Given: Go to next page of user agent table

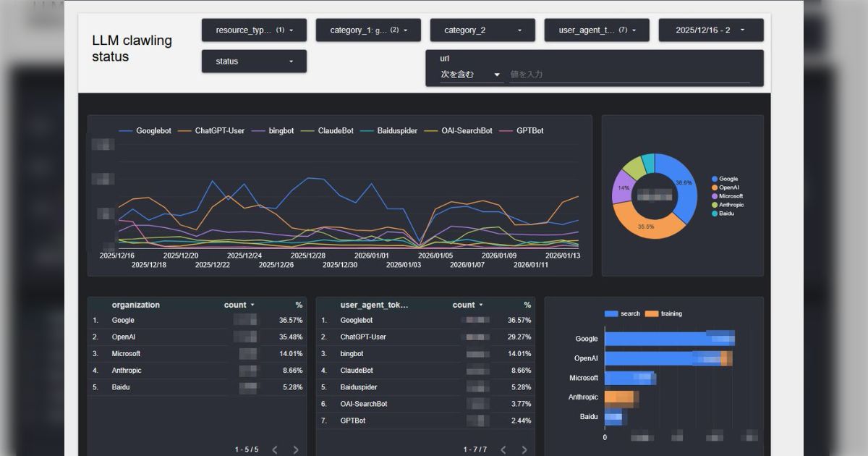Looking at the screenshot, I should 524,450.
